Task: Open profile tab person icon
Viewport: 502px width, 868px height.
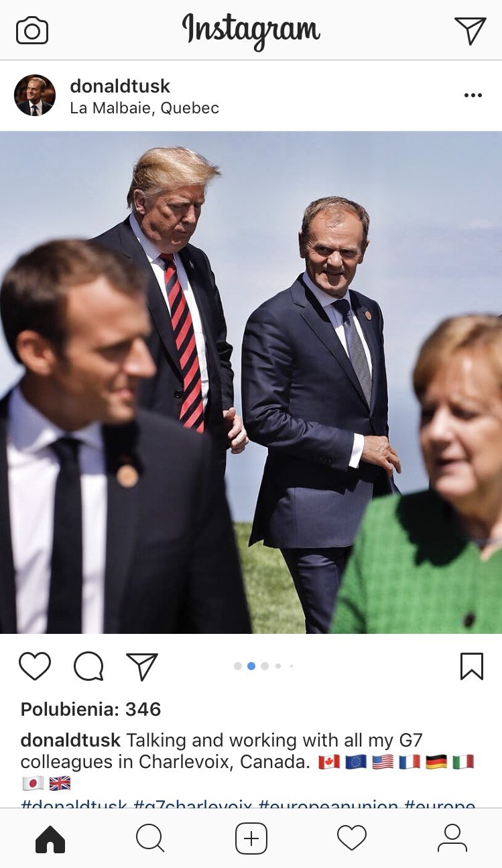Action: 452,838
